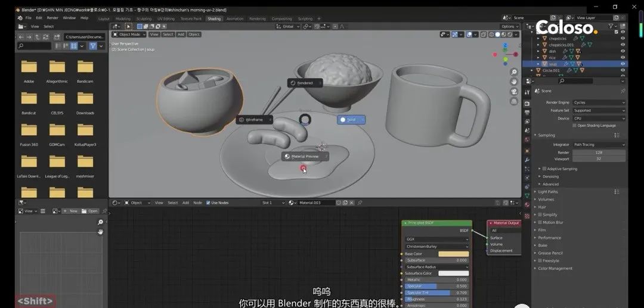Switch to Compositing workspace tab
The image size is (644, 308).
coord(281,18)
